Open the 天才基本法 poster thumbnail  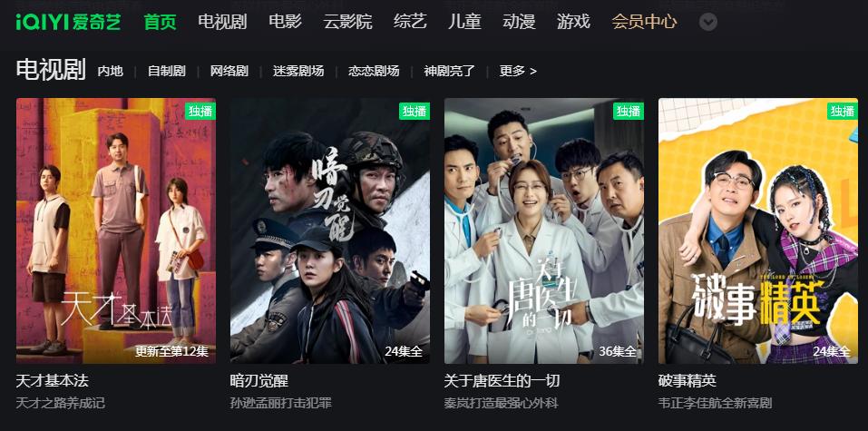tap(116, 230)
